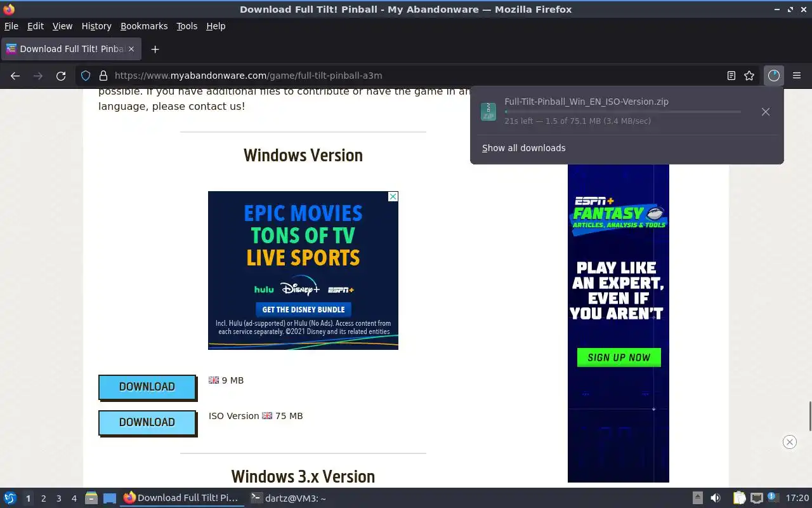The image size is (812, 508).
Task: Select the Download Full Tilt! Pinball tab
Action: [x=70, y=49]
